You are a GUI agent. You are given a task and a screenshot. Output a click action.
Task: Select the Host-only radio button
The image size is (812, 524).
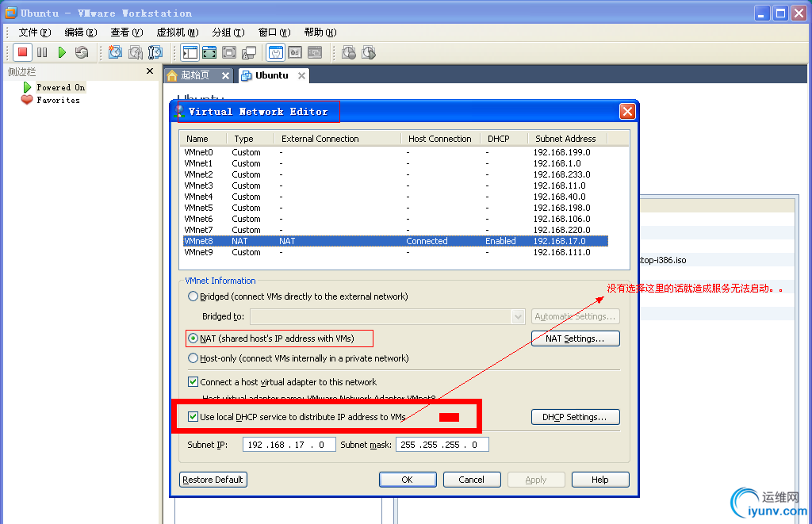(x=193, y=358)
